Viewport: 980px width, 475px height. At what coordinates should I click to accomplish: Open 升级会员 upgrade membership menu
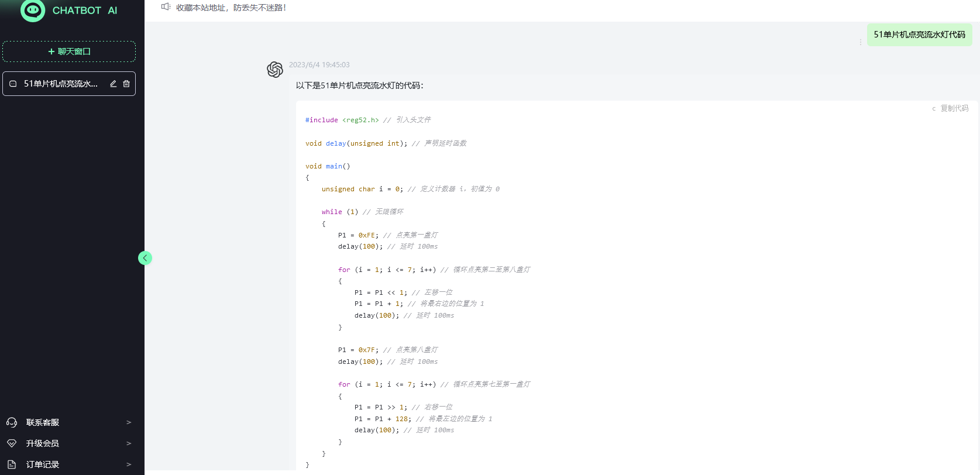click(69, 443)
